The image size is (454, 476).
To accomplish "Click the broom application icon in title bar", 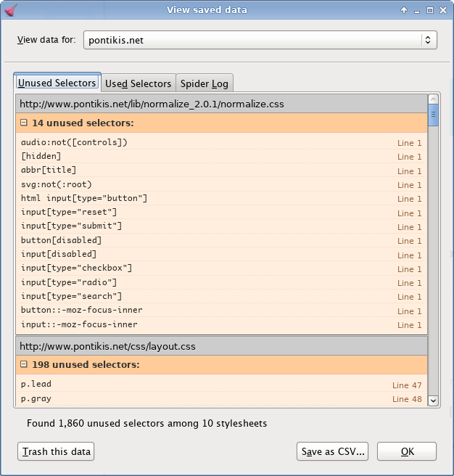I will coord(11,10).
